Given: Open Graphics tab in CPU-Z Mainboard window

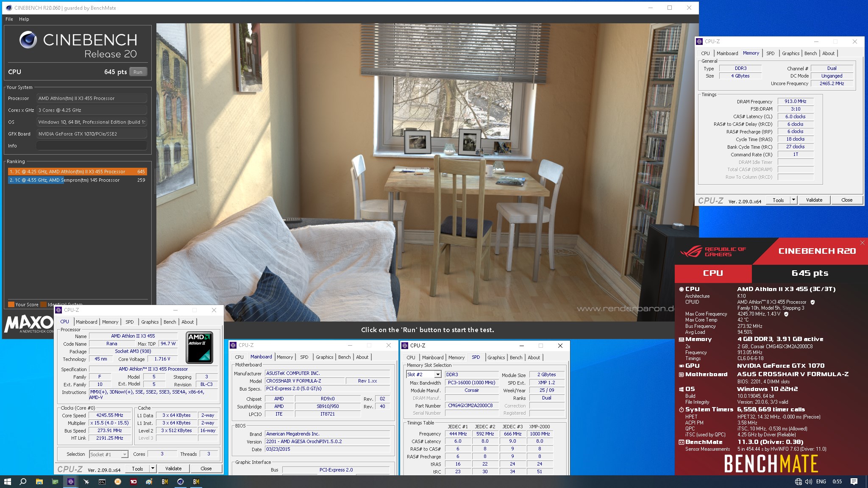Looking at the screenshot, I should tap(325, 357).
